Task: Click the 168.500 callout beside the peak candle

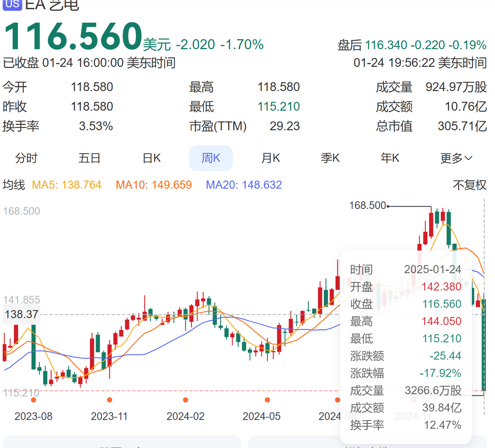Action: point(367,206)
